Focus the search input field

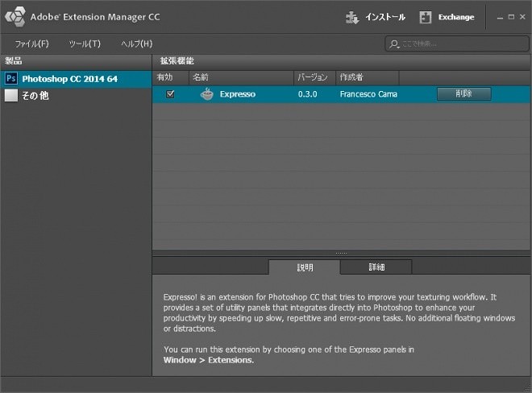457,43
